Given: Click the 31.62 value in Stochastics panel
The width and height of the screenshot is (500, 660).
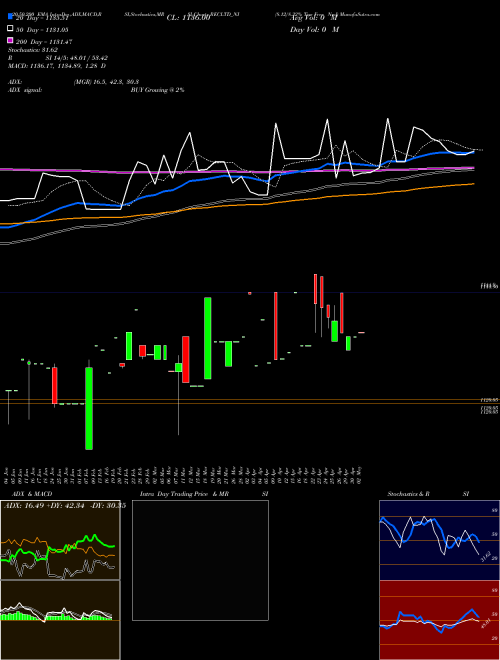Looking at the screenshot, I should click(484, 556).
